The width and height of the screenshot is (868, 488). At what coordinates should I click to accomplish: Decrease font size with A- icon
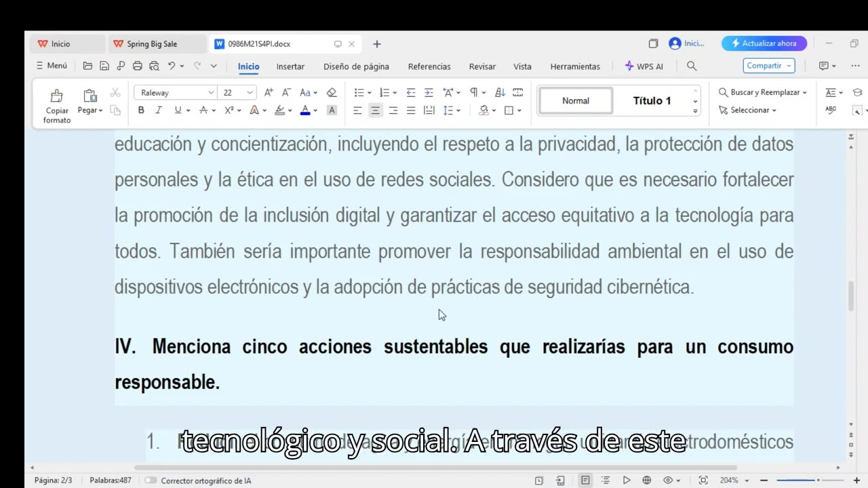pos(286,92)
